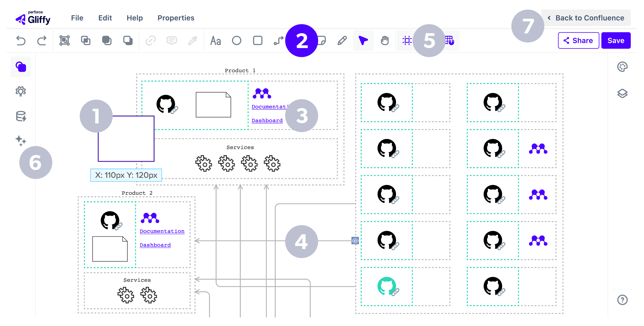This screenshot has width=644, height=326.
Task: Select rightmost gear in Product 1 Services
Action: pyautogui.click(x=272, y=163)
